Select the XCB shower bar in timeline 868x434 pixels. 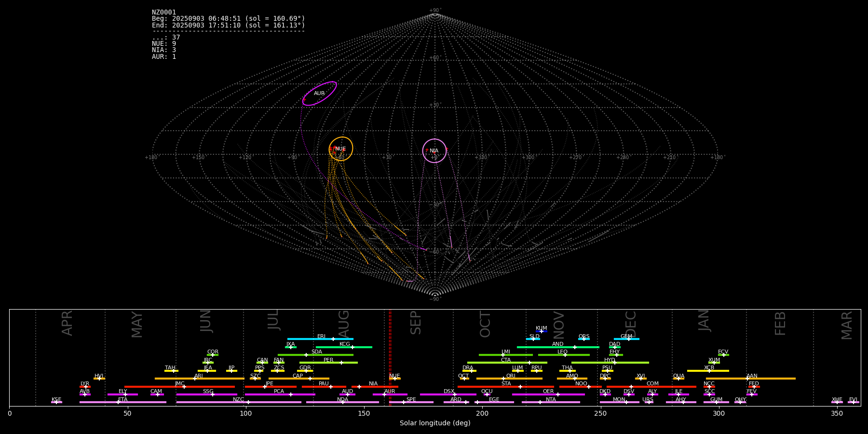click(x=708, y=370)
